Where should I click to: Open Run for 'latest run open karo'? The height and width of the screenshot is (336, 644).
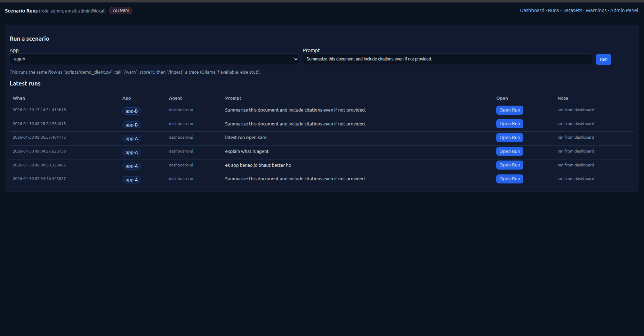click(x=509, y=138)
